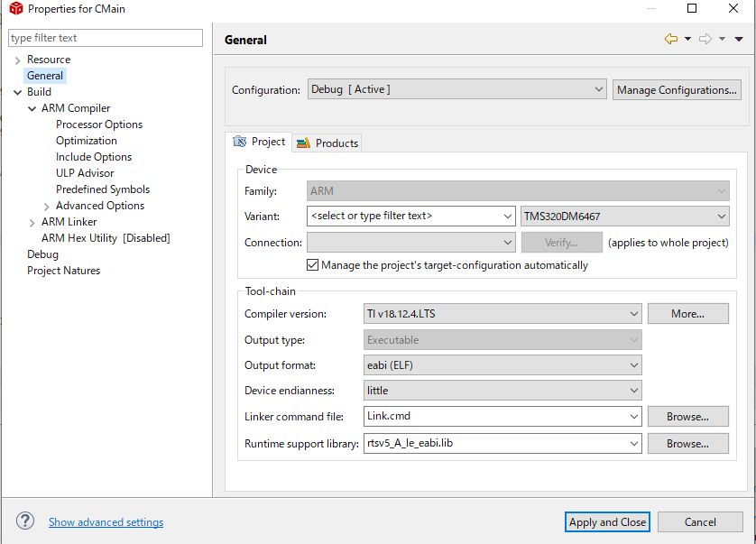Screen dimensions: 756x544
Task: Click the forward navigation arrow icon
Action: point(705,39)
